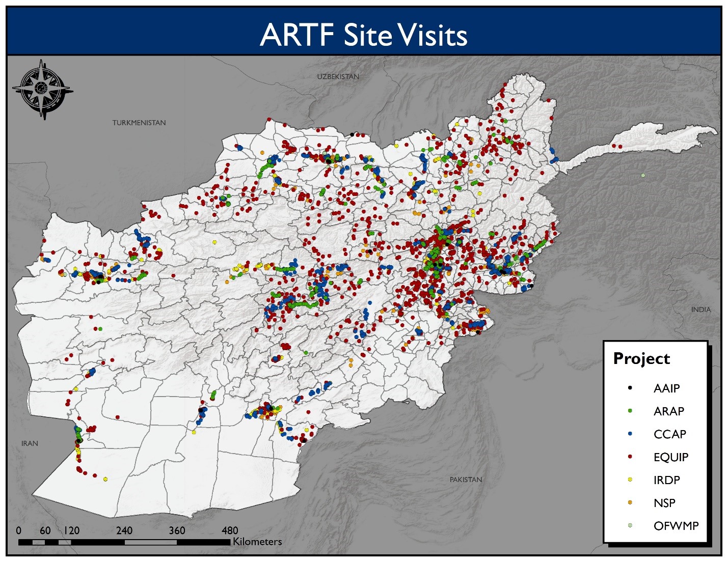The width and height of the screenshot is (728, 562).
Task: Click the NSP orange legend dot
Action: (x=630, y=502)
